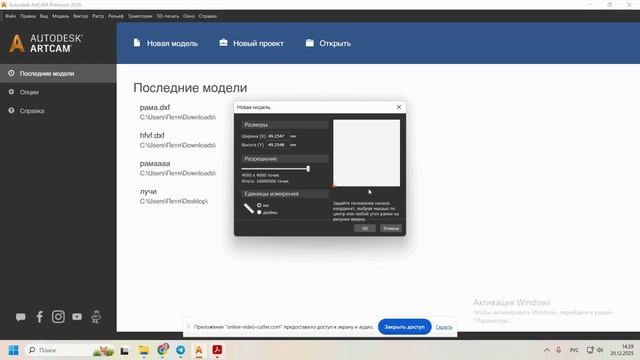Open the Модель menu
This screenshot has width=640, height=360.
(60, 16)
